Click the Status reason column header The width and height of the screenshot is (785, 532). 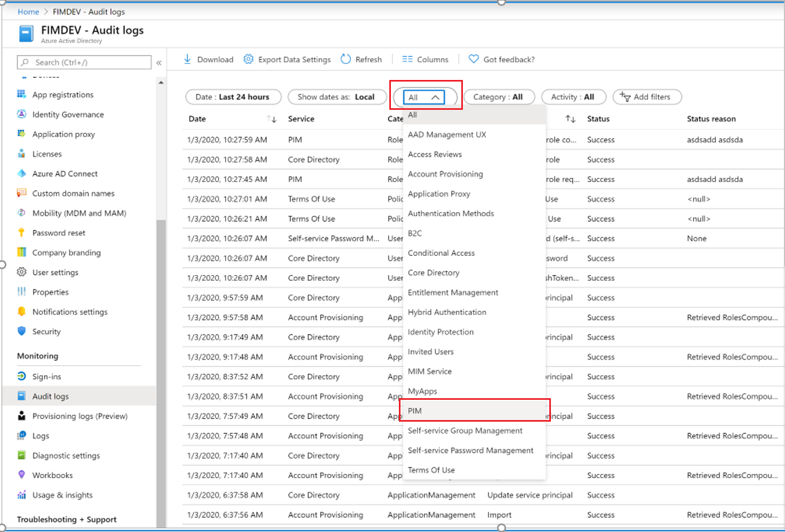711,119
